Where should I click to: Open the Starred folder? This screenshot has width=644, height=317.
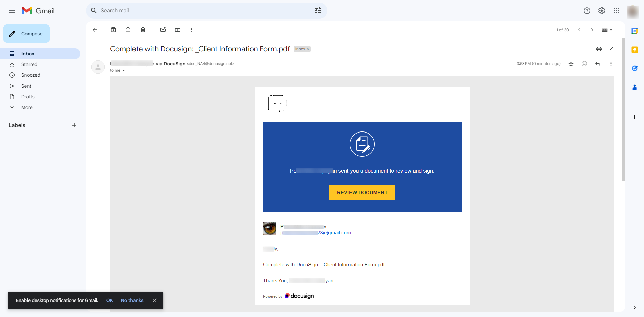click(40, 64)
